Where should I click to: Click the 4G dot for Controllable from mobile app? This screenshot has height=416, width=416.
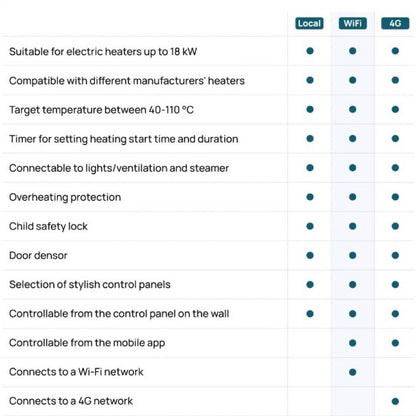(395, 343)
